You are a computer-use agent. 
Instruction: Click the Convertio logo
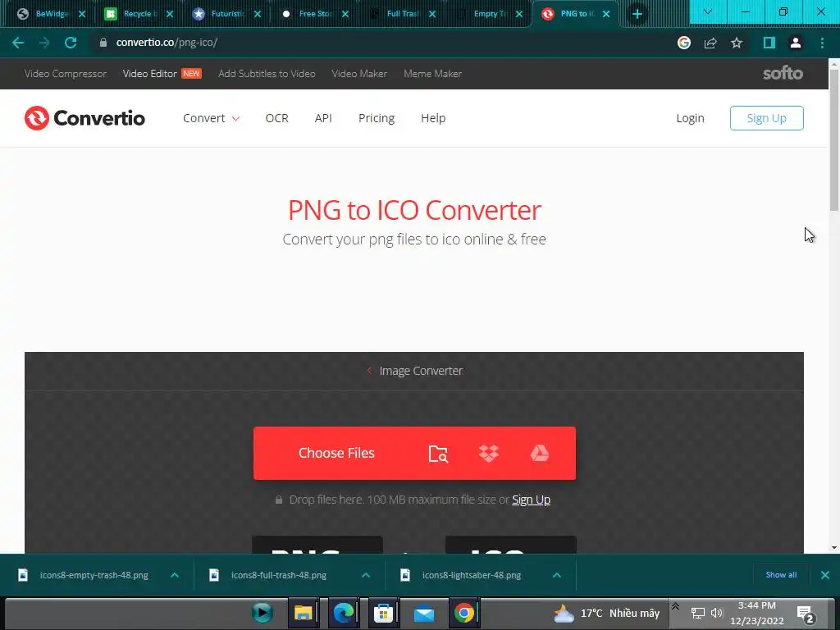pos(84,118)
